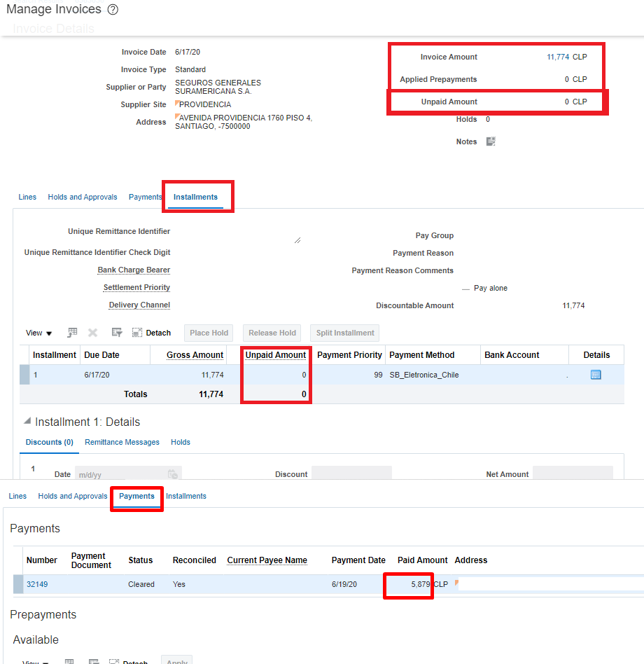Open Details icon for installment 1
The width and height of the screenshot is (644, 664).
[x=596, y=374]
